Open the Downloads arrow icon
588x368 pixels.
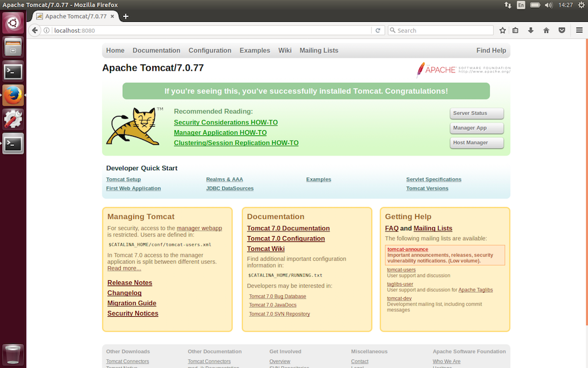click(530, 31)
